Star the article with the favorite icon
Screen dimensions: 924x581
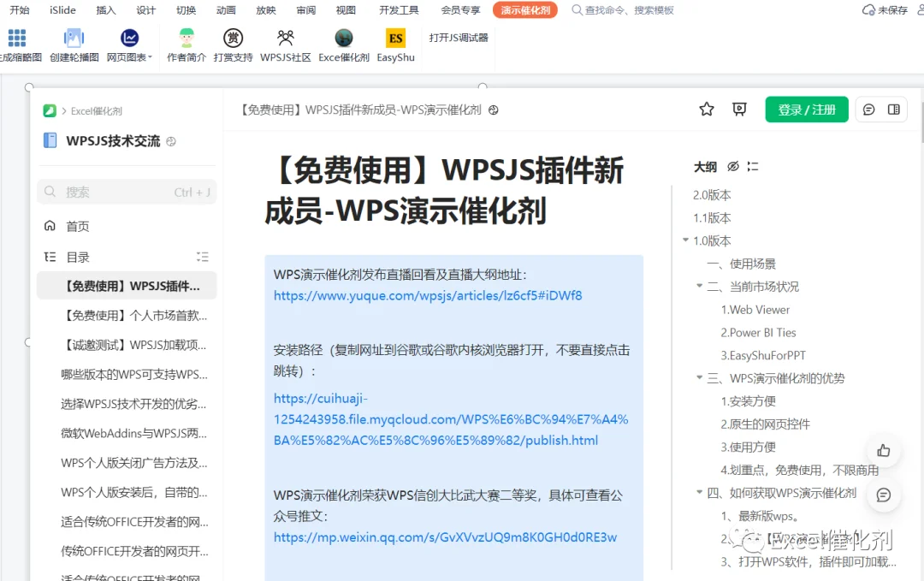click(x=707, y=110)
